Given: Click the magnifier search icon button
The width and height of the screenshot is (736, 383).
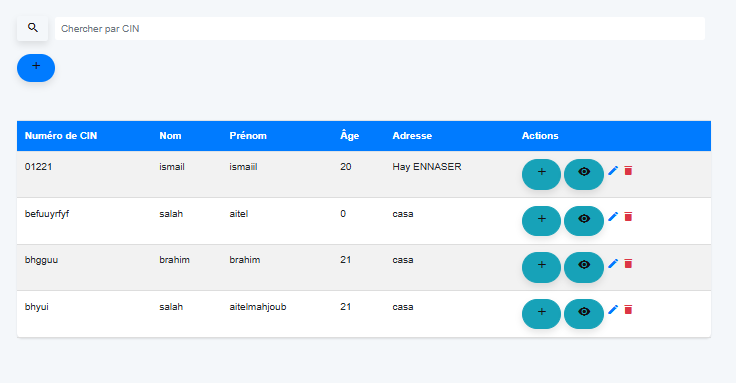Looking at the screenshot, I should coord(32,28).
